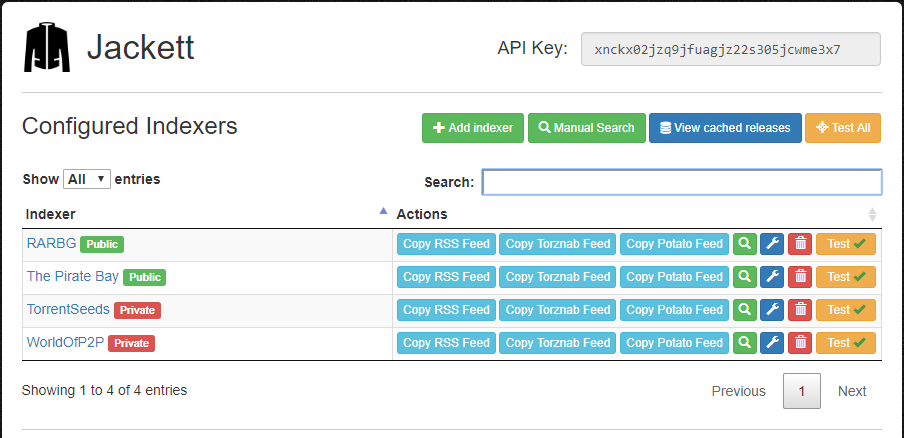Test the RARBG indexer

click(x=846, y=244)
